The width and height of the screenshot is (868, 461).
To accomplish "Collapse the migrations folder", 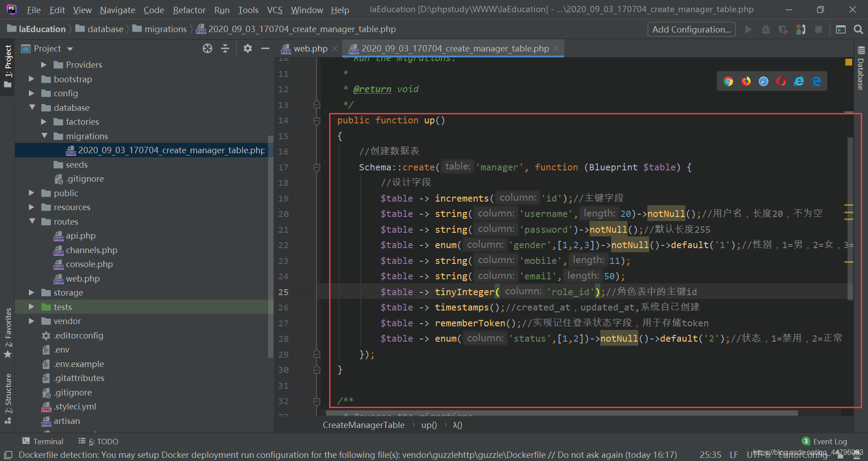I will (x=44, y=136).
